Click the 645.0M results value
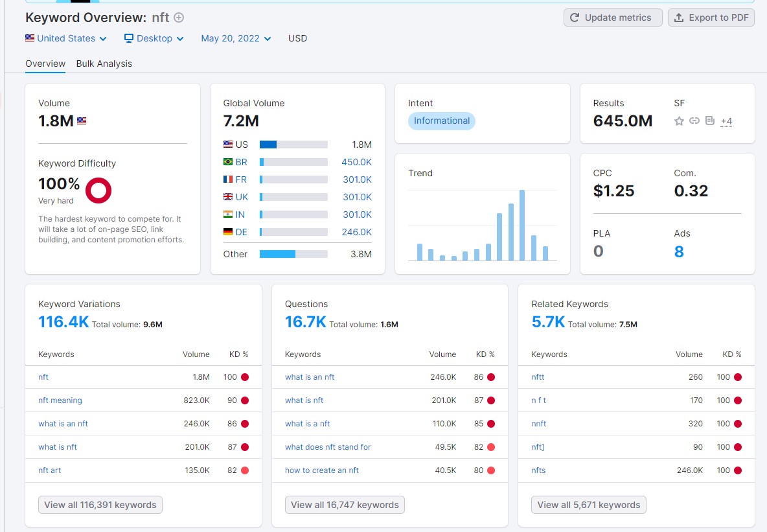This screenshot has width=767, height=532. [x=623, y=121]
